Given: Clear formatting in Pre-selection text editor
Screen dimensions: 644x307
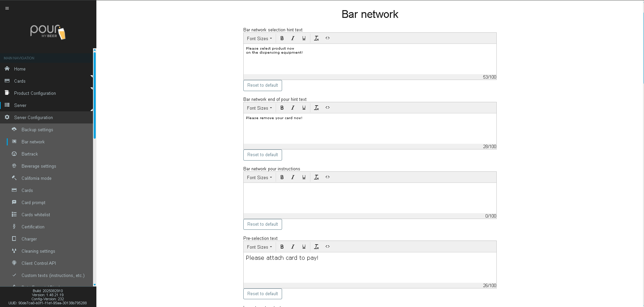Looking at the screenshot, I should [x=316, y=247].
